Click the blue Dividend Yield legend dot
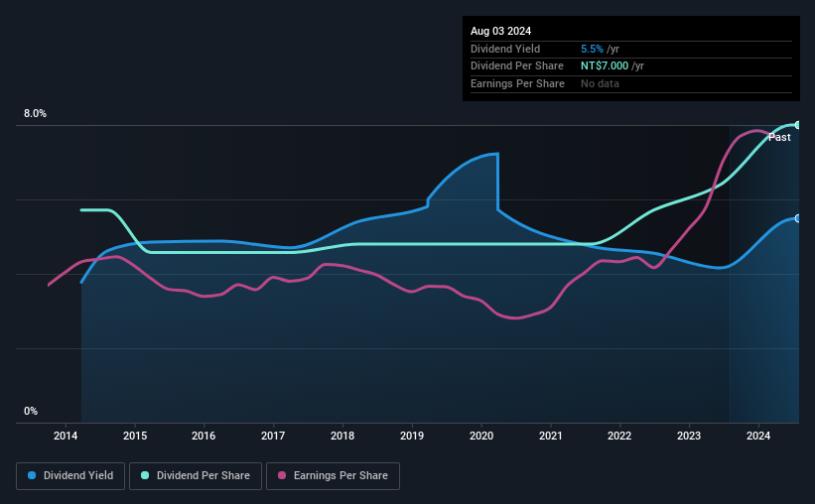The height and width of the screenshot is (504, 815). 32,475
